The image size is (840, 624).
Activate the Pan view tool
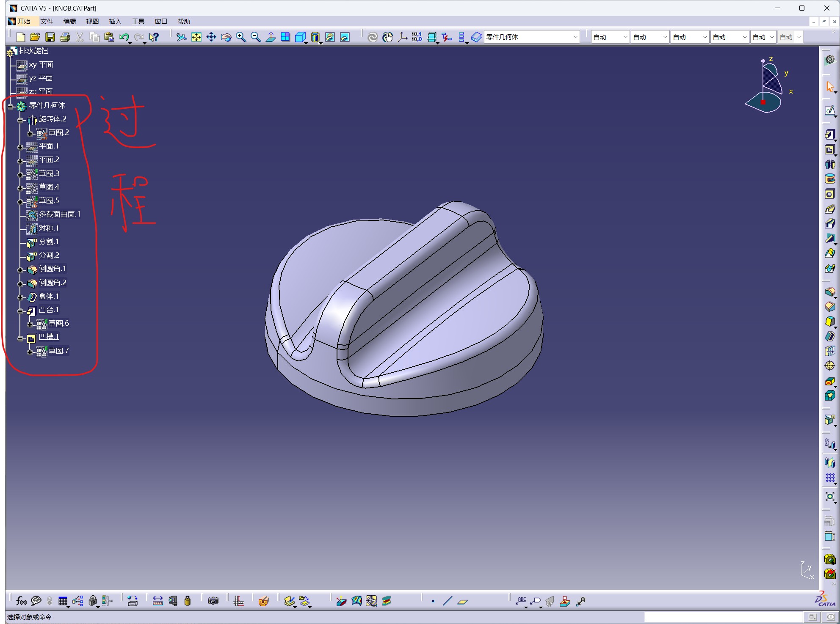point(211,37)
